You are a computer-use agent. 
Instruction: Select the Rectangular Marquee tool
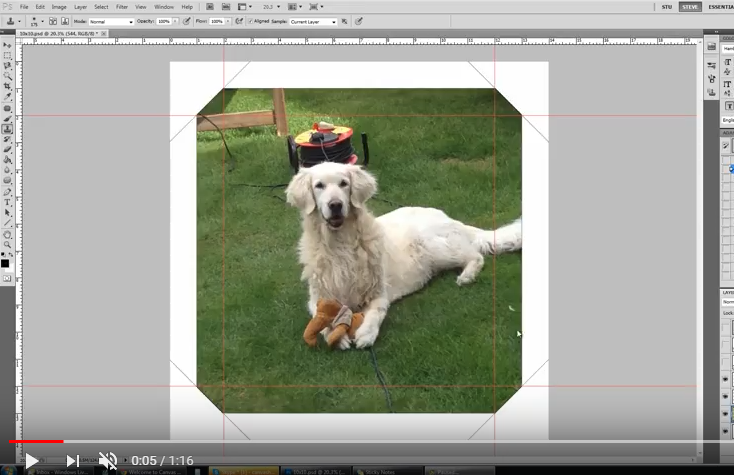pyautogui.click(x=7, y=55)
